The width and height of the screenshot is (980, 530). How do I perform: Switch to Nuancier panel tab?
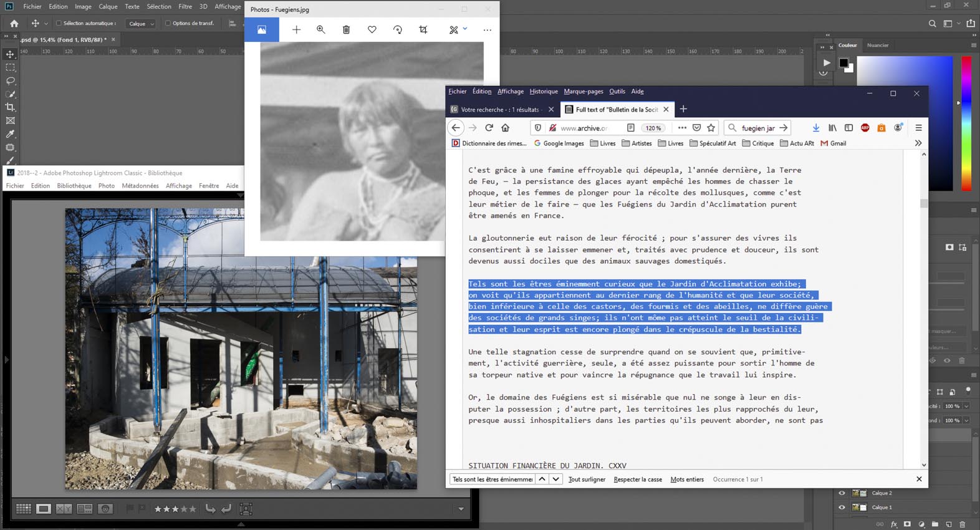pos(878,46)
